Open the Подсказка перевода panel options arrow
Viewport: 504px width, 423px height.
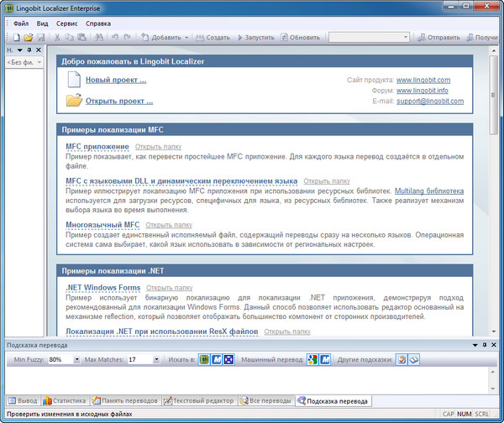tap(475, 345)
